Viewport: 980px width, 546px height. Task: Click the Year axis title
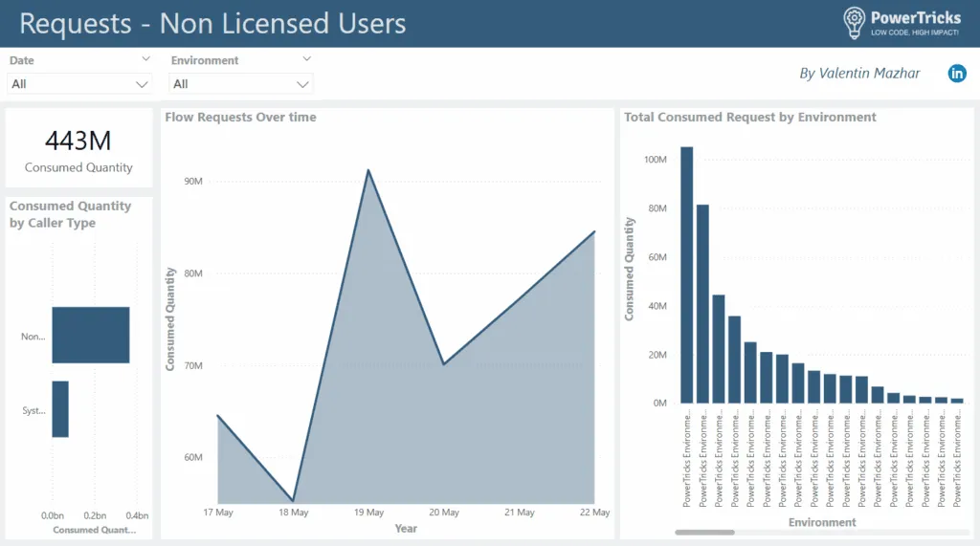click(x=406, y=529)
